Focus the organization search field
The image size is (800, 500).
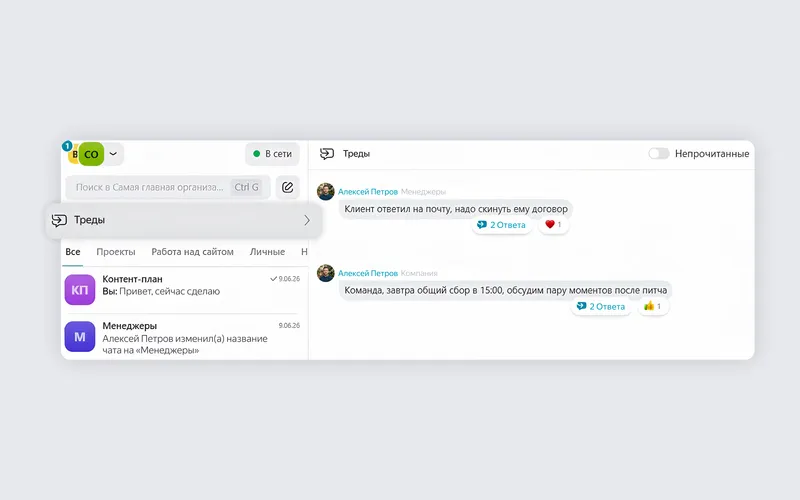tap(168, 187)
